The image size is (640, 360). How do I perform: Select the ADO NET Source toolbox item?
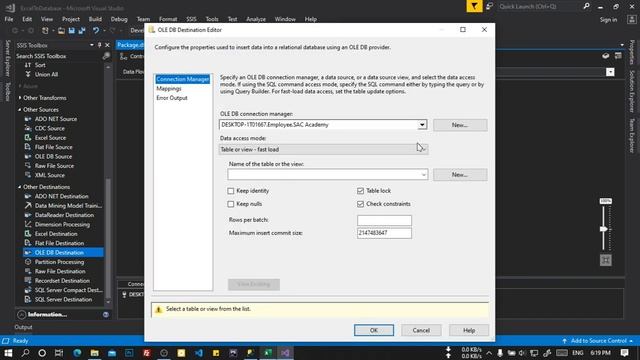(56, 119)
